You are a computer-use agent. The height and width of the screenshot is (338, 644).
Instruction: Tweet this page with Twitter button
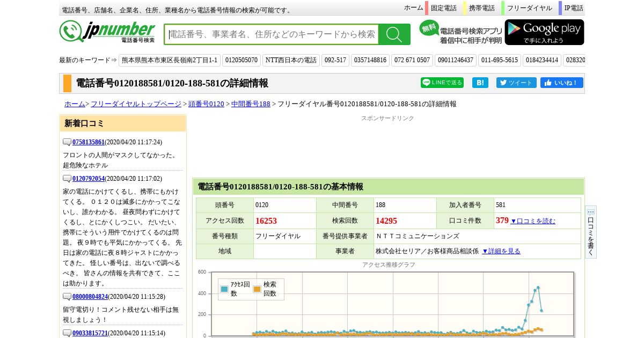(516, 83)
